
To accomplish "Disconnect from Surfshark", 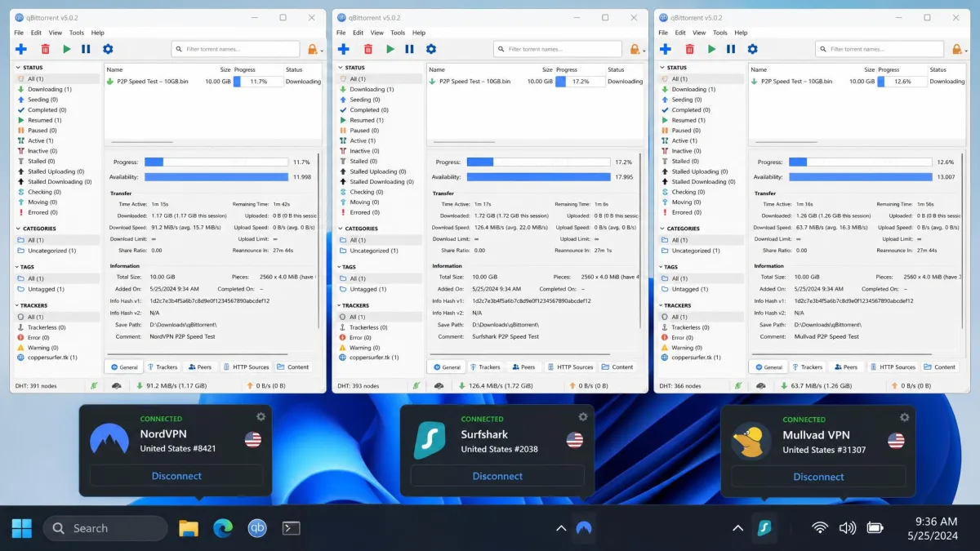I will tap(497, 476).
